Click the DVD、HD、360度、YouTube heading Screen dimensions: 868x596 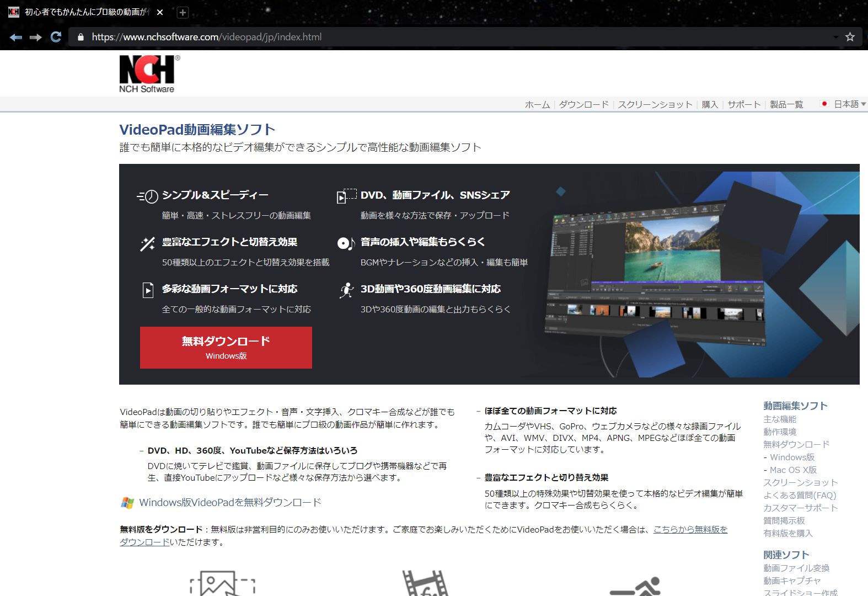click(253, 451)
